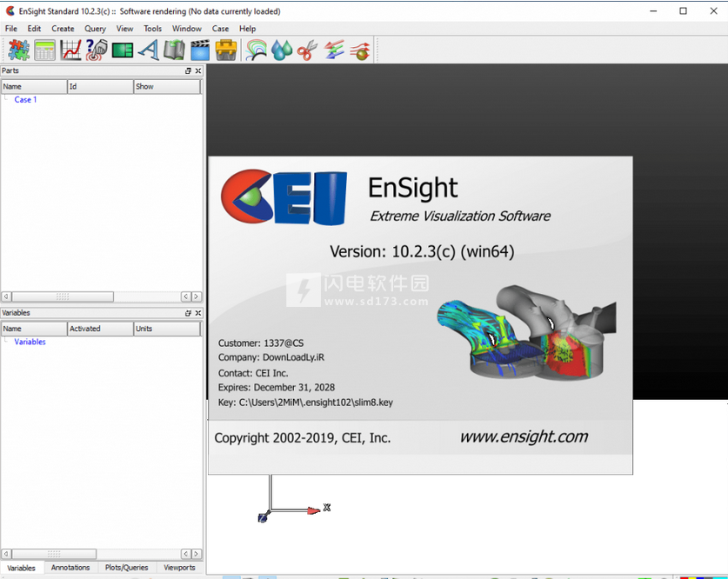The image size is (728, 579).
Task: Click the engine model splash image
Action: tap(526, 334)
